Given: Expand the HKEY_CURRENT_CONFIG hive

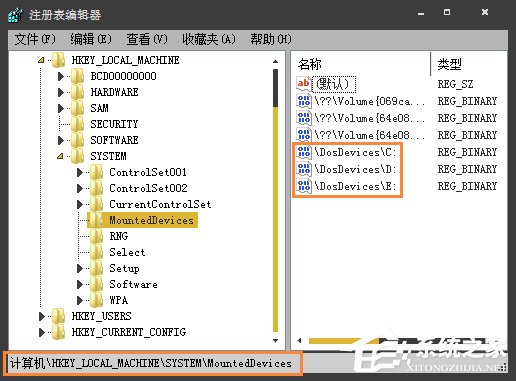Looking at the screenshot, I should coord(42,332).
